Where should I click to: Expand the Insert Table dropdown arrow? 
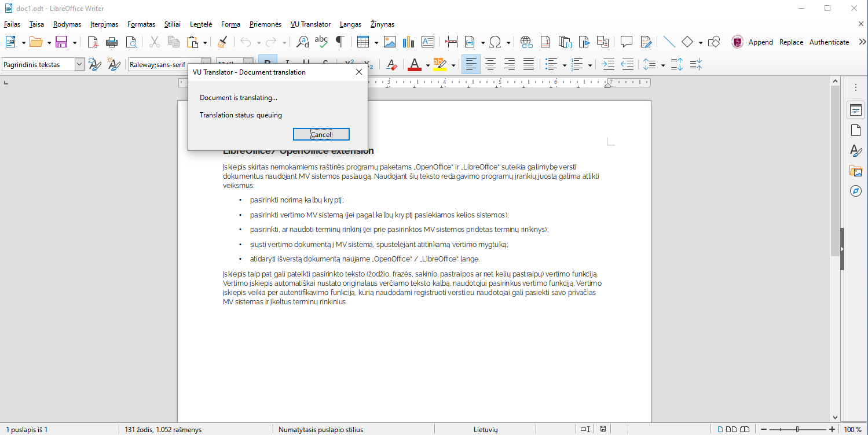click(x=376, y=42)
